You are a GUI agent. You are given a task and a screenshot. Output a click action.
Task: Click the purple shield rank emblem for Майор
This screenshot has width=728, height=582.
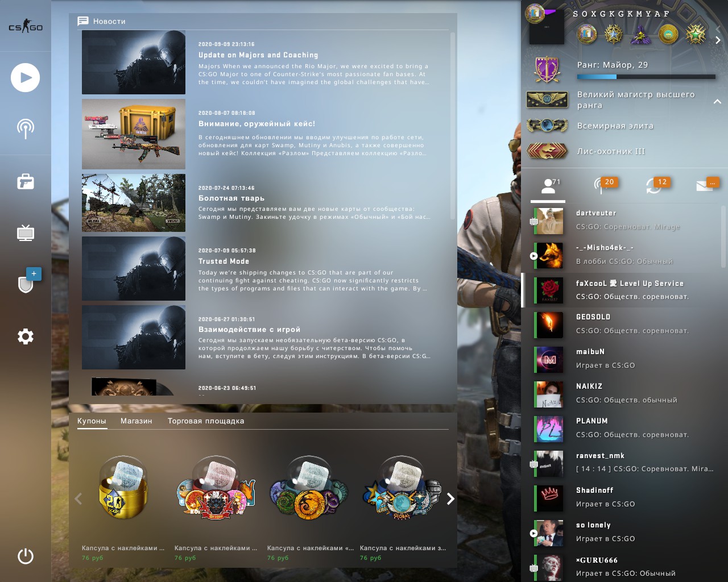(547, 69)
